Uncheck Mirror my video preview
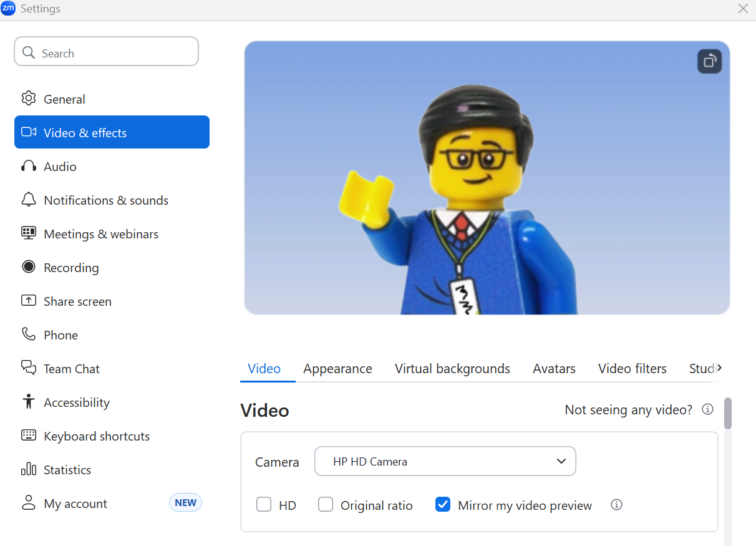The height and width of the screenshot is (546, 756). click(443, 505)
